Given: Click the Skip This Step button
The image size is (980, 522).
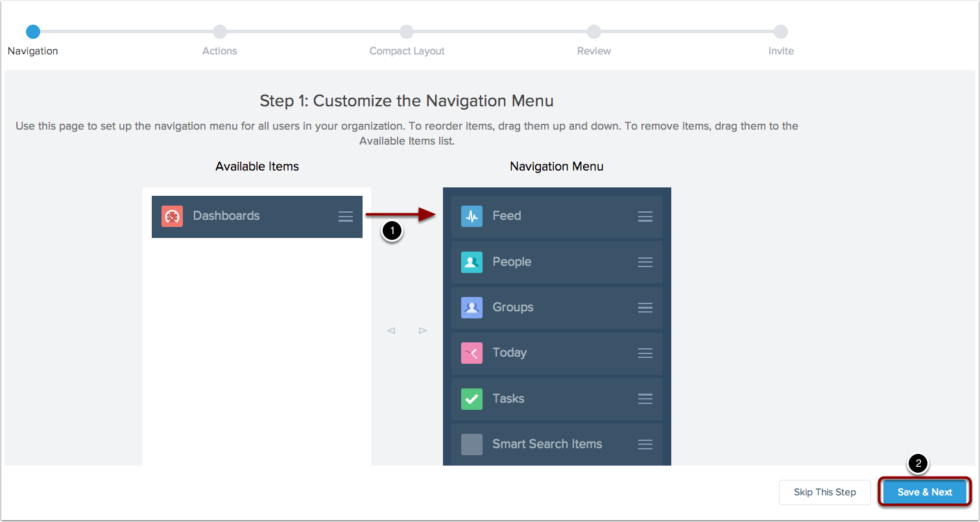Looking at the screenshot, I should [825, 492].
